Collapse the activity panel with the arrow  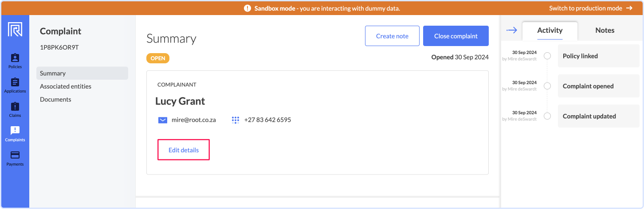coord(512,30)
